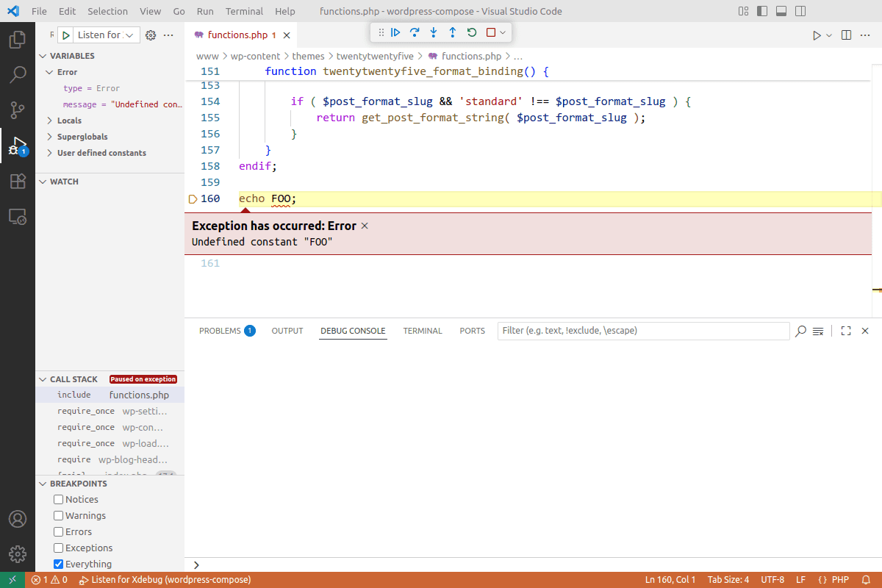Toggle primary side bar layout icon
The height and width of the screenshot is (588, 882).
[762, 11]
